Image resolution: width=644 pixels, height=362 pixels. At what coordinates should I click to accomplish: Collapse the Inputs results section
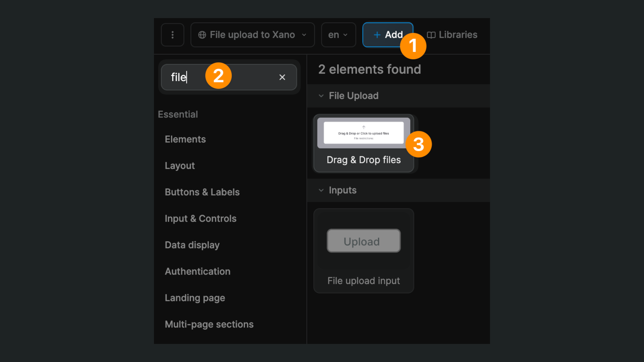pos(321,190)
